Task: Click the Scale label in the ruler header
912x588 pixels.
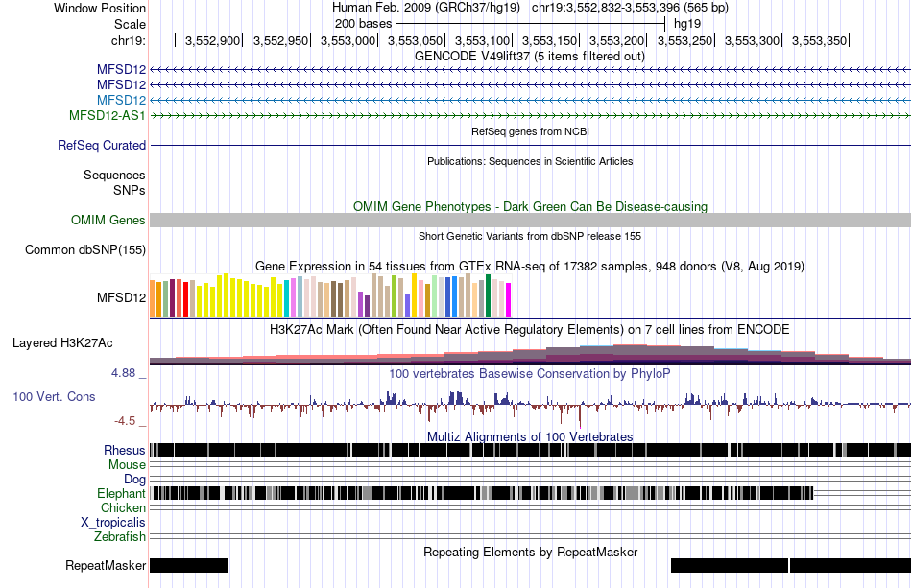Action: (130, 24)
